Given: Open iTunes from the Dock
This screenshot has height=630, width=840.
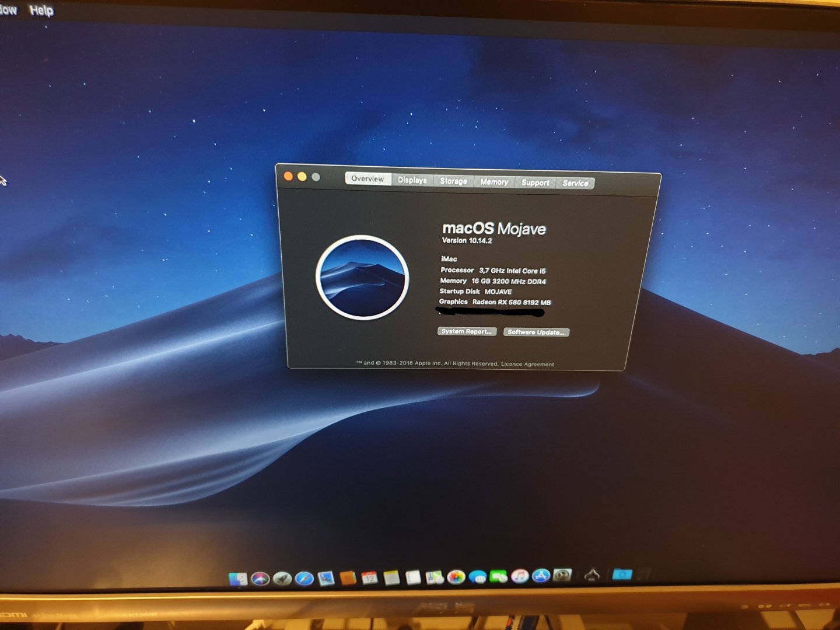Looking at the screenshot, I should click(520, 576).
